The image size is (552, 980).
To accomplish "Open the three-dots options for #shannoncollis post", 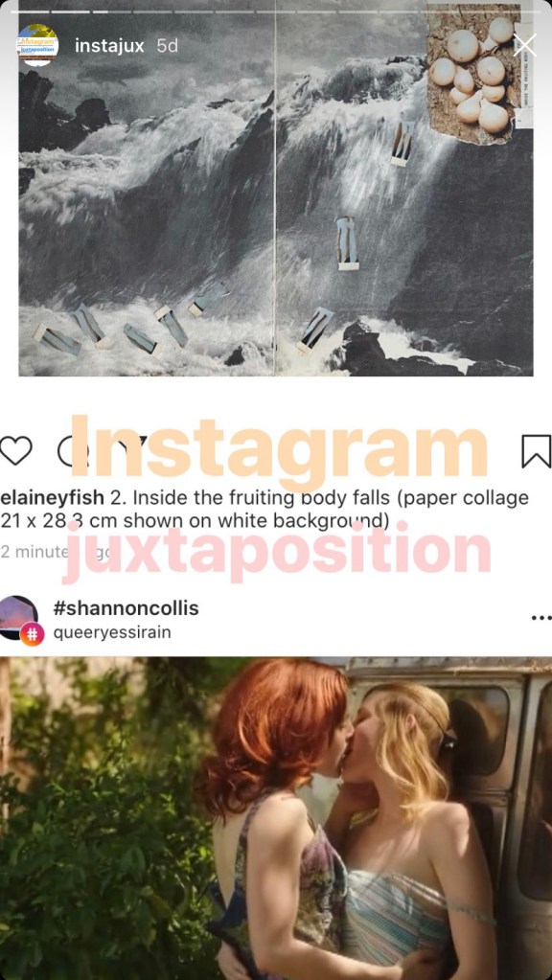I will coord(541,618).
